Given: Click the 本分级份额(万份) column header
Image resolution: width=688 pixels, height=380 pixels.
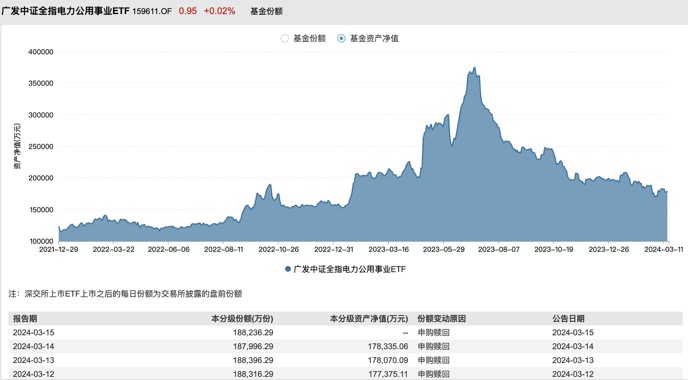Looking at the screenshot, I should click(x=242, y=319).
